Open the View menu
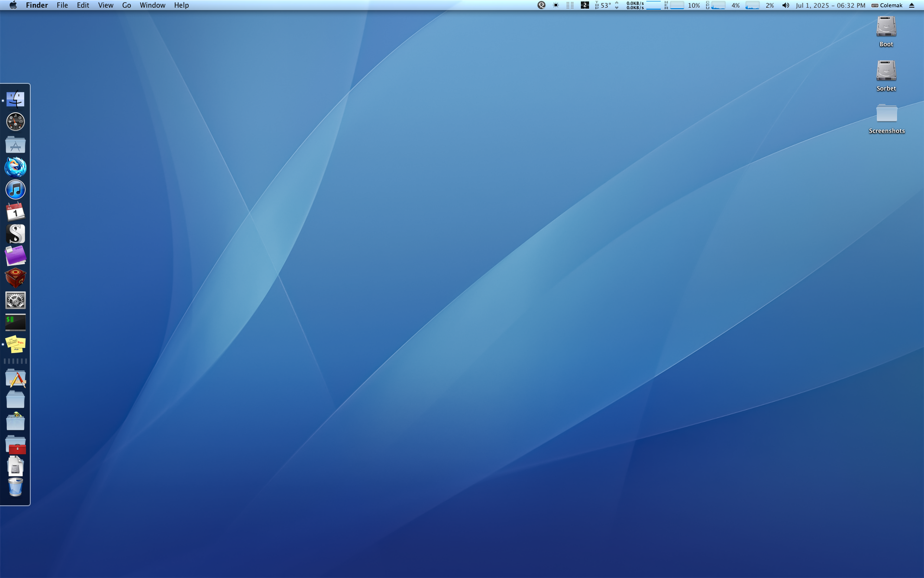The height and width of the screenshot is (578, 924). (105, 5)
